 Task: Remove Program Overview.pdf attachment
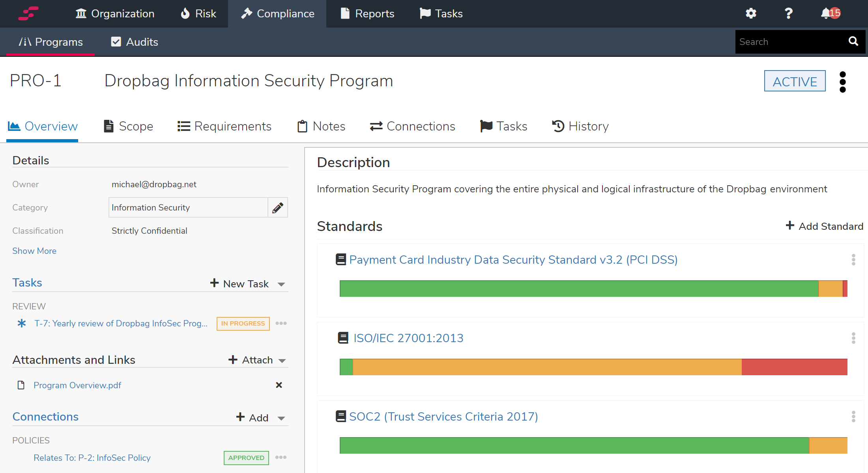tap(279, 385)
